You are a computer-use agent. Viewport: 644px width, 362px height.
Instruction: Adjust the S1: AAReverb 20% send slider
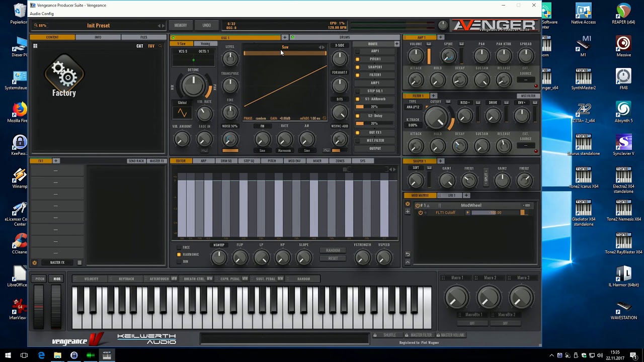(x=374, y=107)
